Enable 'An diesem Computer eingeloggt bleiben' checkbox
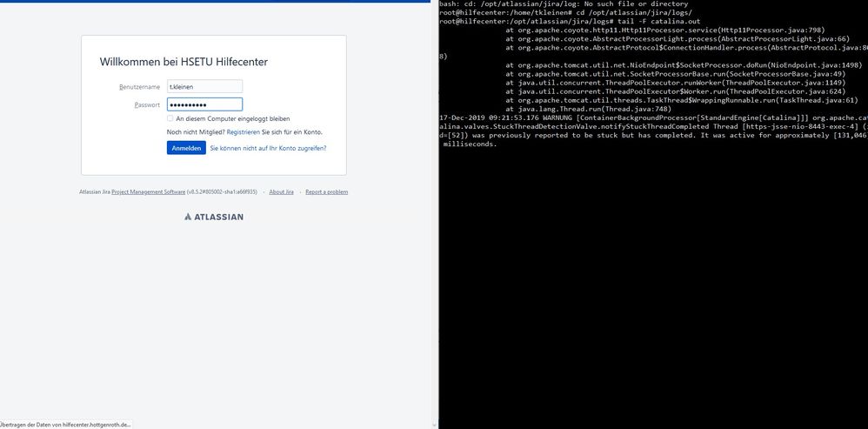Image resolution: width=868 pixels, height=429 pixels. click(170, 118)
